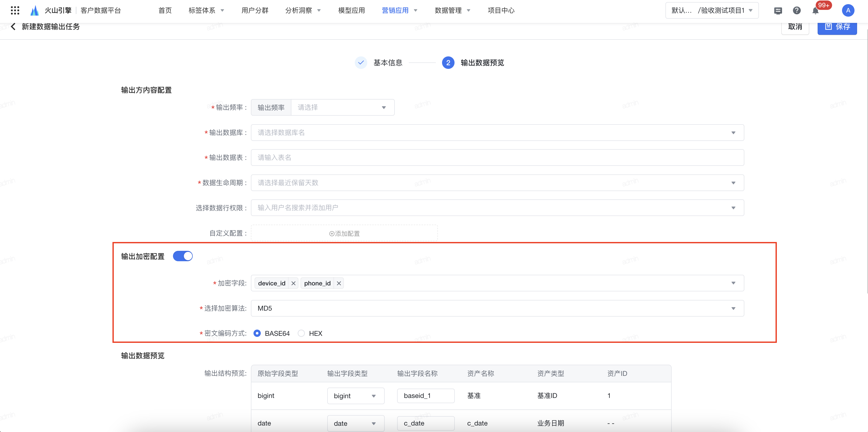Open the notifications bell icon
This screenshot has height=432, width=868.
(x=816, y=11)
